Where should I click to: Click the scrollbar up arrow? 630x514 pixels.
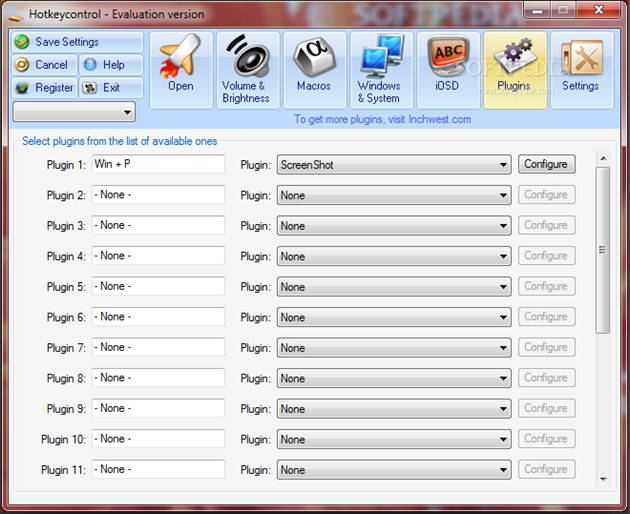(x=603, y=158)
